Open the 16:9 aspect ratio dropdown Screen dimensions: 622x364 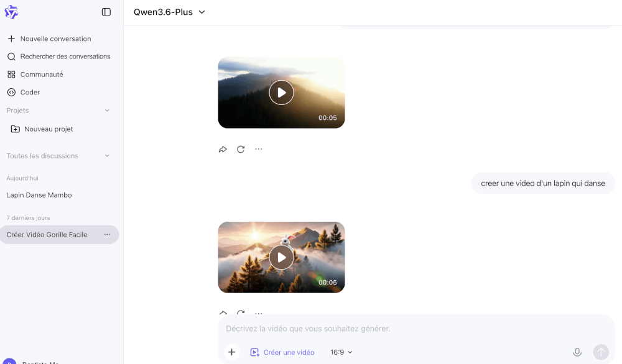click(341, 353)
